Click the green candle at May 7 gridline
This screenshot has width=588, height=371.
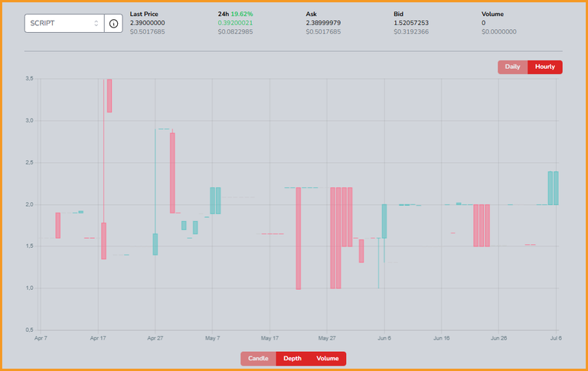point(213,200)
